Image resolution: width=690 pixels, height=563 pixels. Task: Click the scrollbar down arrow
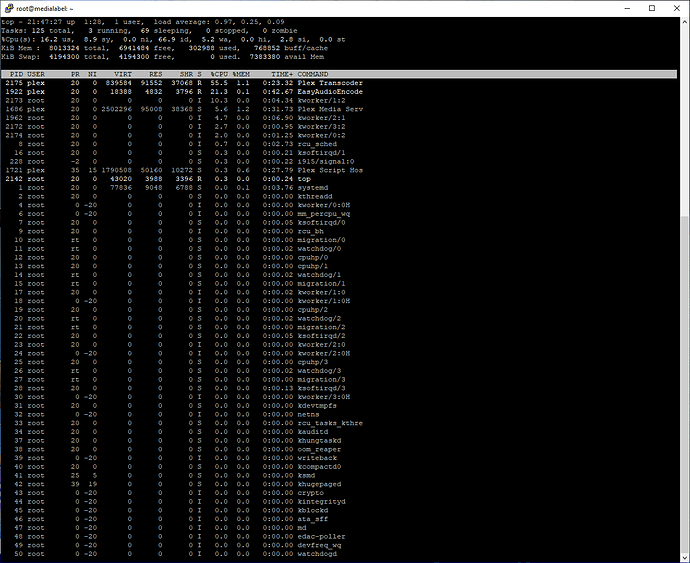coord(685,558)
